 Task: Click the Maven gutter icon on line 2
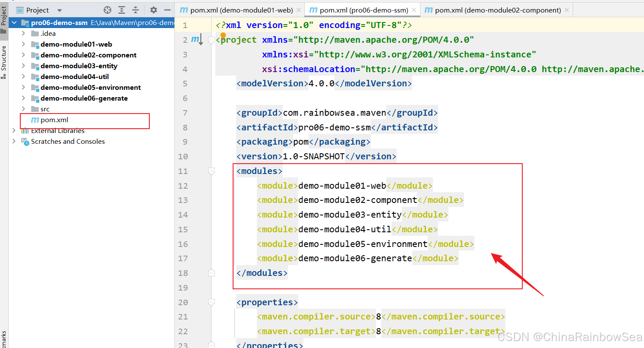[x=196, y=40]
